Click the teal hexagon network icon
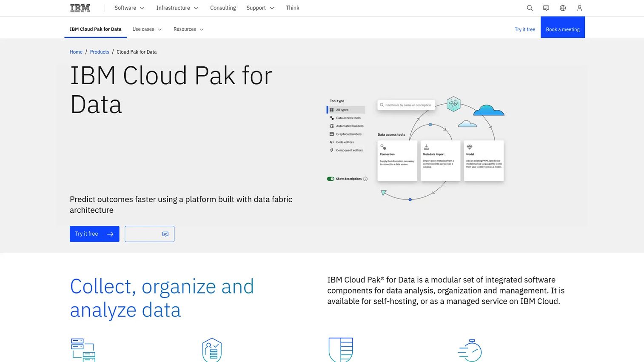 (453, 104)
